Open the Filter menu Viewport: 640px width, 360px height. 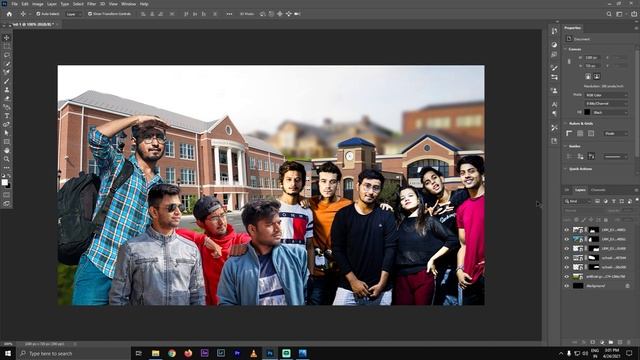click(91, 4)
